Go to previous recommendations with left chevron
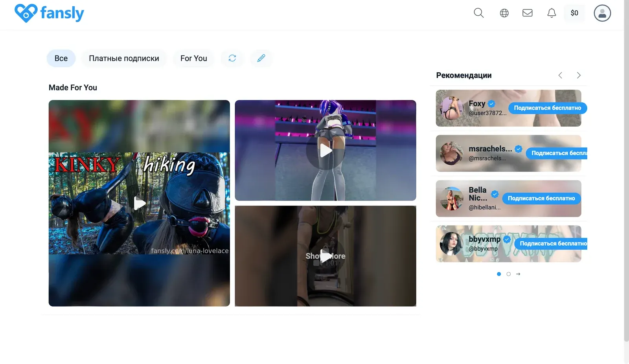The image size is (629, 364). (560, 75)
